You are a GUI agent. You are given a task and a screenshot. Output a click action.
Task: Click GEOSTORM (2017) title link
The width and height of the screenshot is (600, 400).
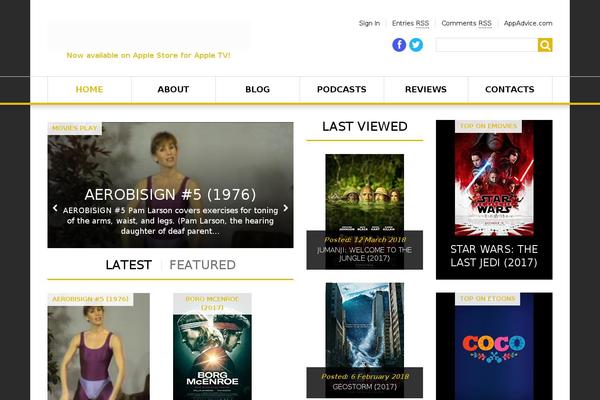[365, 387]
